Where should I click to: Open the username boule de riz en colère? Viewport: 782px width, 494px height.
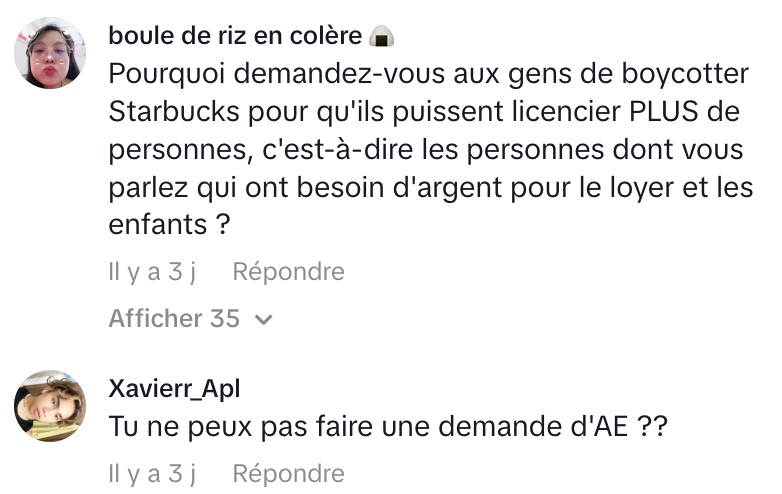coord(235,36)
